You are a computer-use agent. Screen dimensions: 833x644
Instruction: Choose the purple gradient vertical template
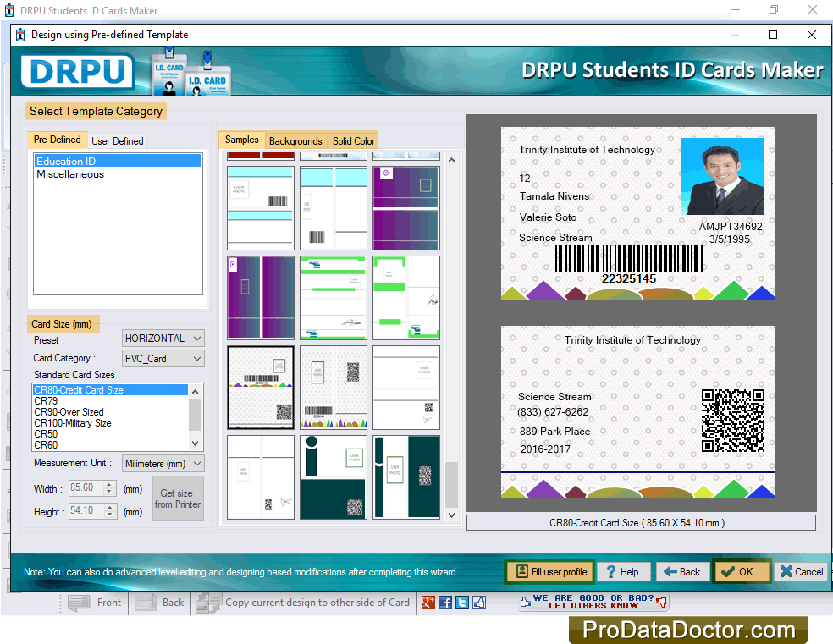(x=261, y=298)
